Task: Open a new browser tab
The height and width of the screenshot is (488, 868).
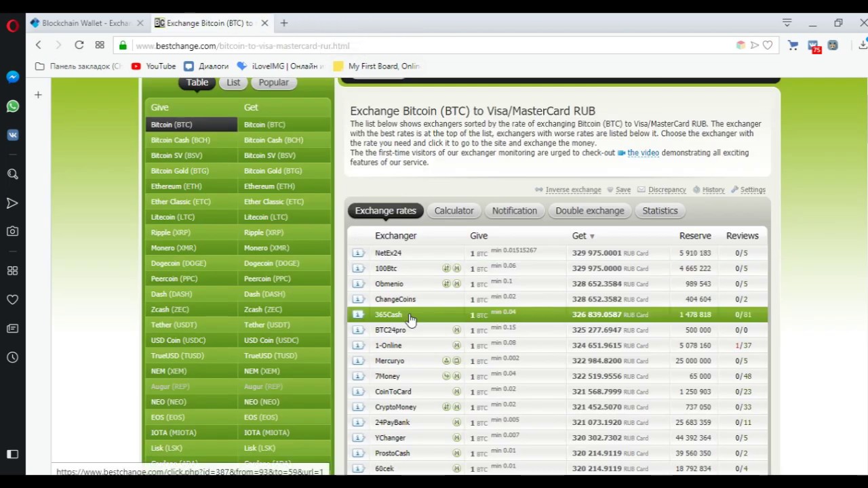Action: 284,23
